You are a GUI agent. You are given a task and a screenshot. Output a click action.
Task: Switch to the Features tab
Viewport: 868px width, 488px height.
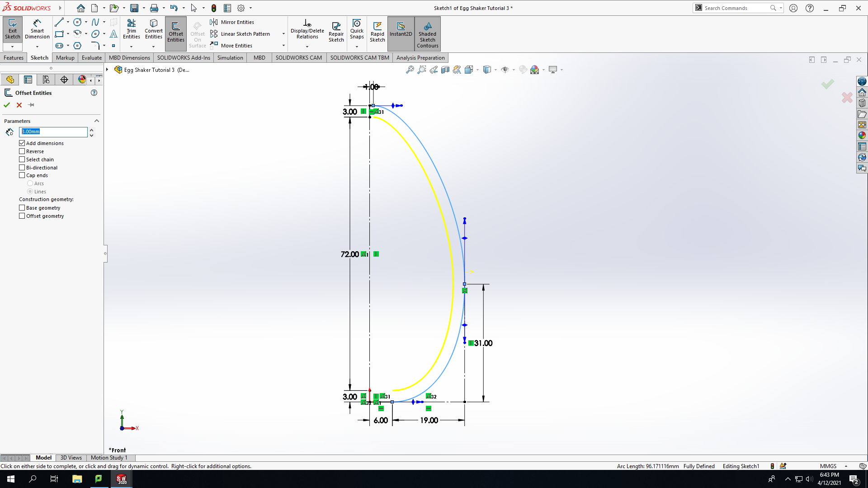pyautogui.click(x=14, y=58)
